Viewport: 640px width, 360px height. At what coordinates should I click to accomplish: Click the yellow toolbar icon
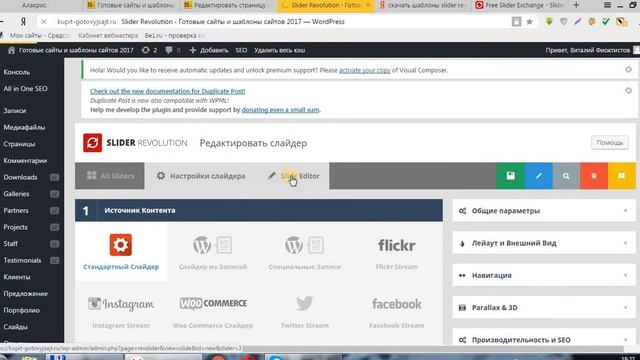point(622,176)
